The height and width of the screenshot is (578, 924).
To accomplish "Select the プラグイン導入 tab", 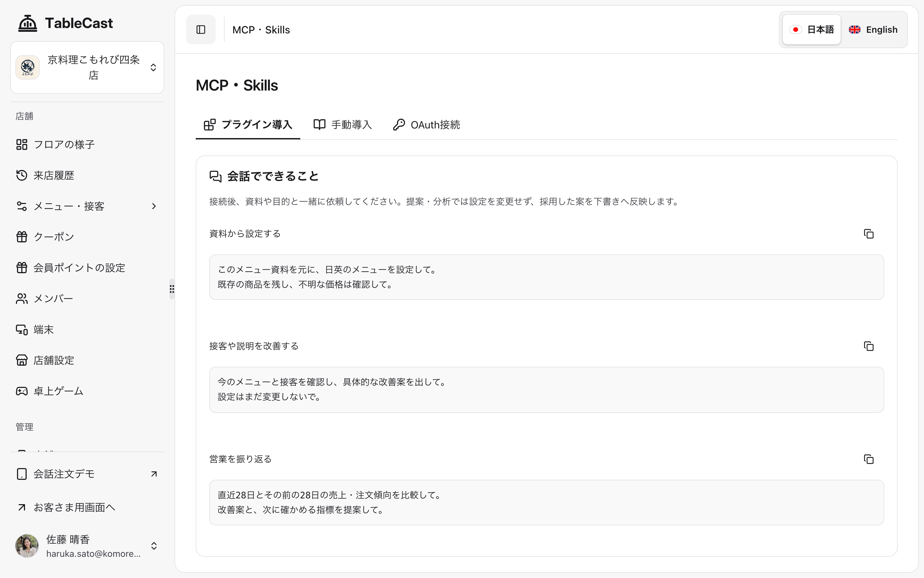I will pyautogui.click(x=248, y=125).
